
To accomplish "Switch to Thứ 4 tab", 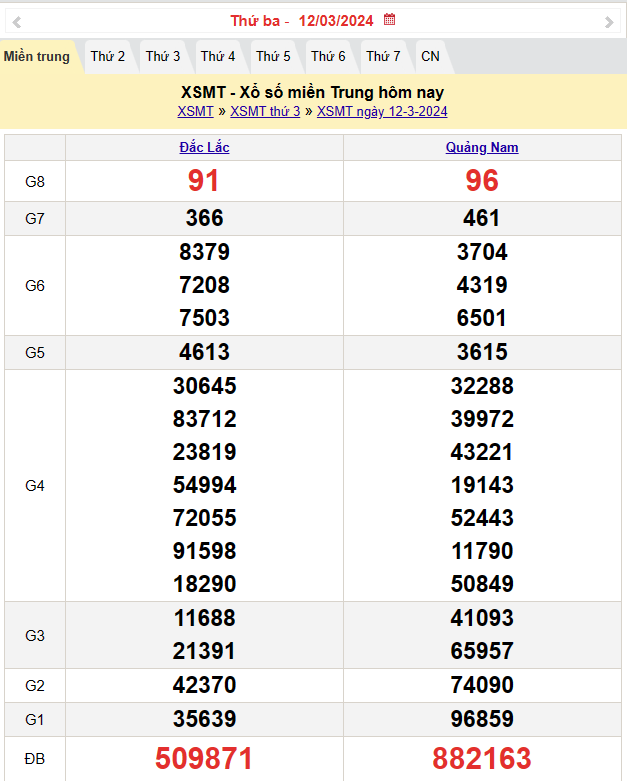I will 218,57.
